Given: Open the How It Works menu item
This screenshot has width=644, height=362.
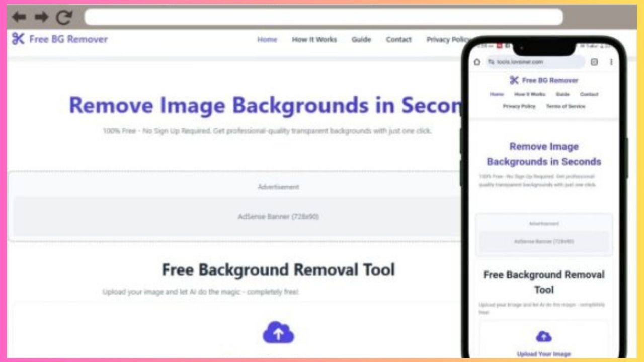Looking at the screenshot, I should point(314,40).
